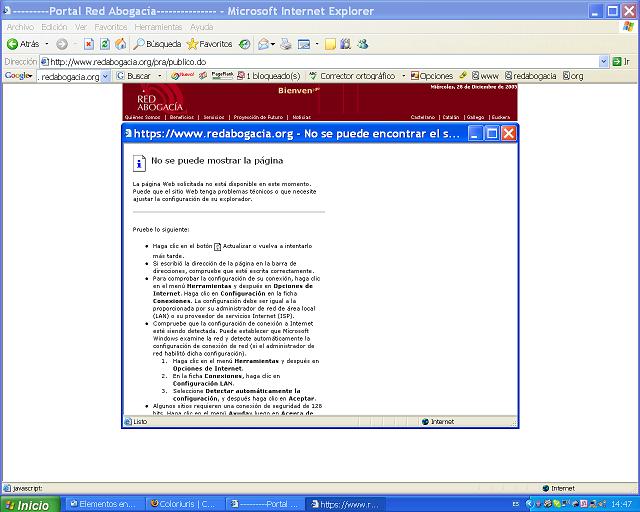This screenshot has width=640, height=512.
Task: Click the redabogacia search-term button
Action: click(x=531, y=76)
